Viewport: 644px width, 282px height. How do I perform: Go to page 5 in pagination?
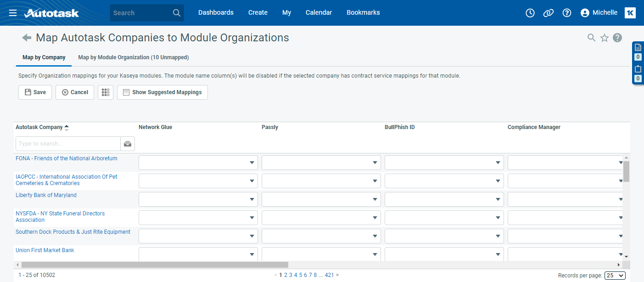301,275
